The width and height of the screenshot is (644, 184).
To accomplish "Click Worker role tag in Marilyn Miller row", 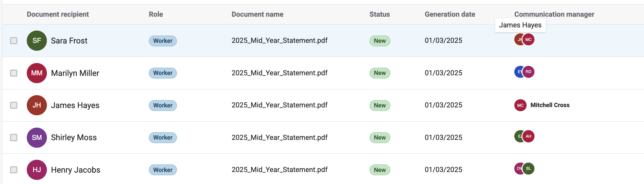I will 163,73.
